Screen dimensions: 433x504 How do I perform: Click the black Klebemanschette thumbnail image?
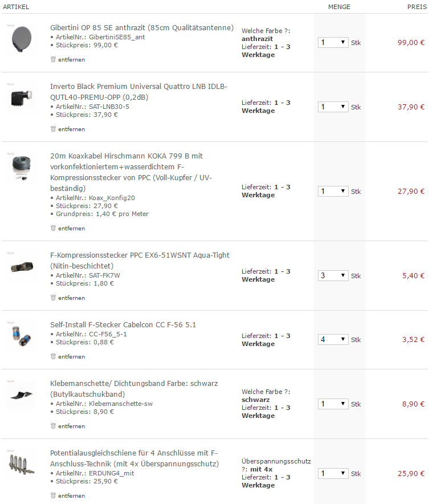pos(23,394)
